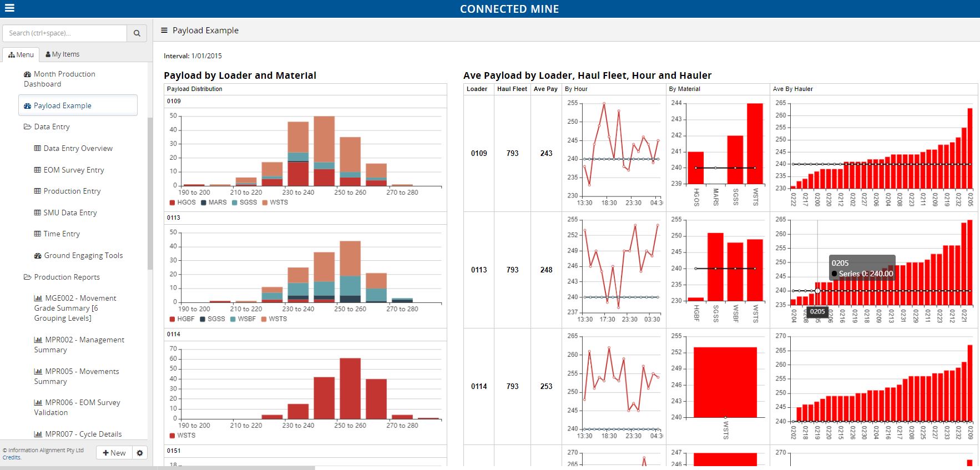Click the sidebar vertical scrollbar
This screenshot has height=470, width=980.
click(x=150, y=193)
